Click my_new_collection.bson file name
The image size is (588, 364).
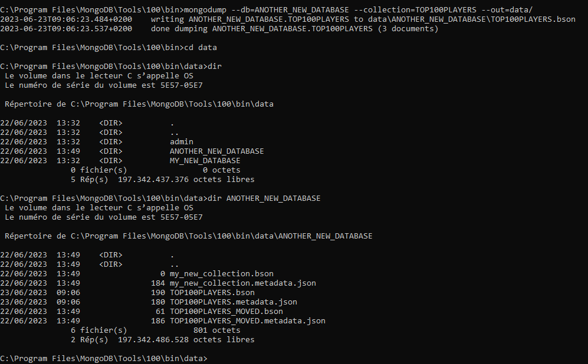pyautogui.click(x=222, y=274)
